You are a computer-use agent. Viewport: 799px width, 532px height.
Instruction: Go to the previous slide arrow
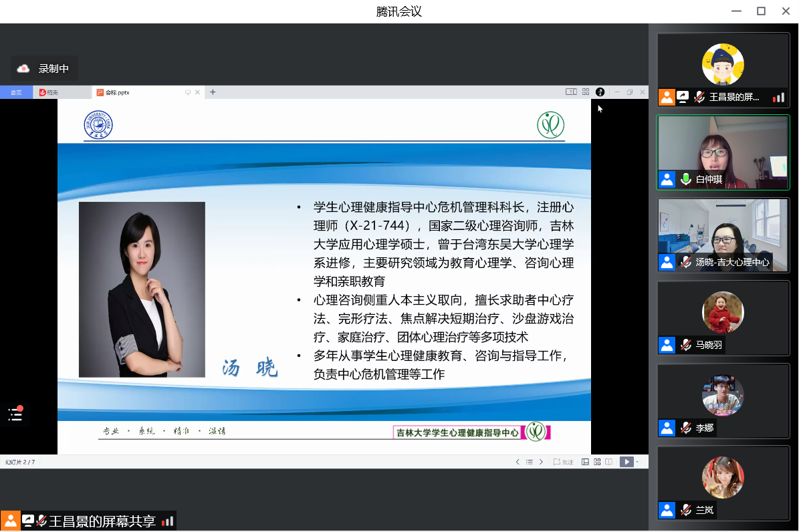pos(518,462)
